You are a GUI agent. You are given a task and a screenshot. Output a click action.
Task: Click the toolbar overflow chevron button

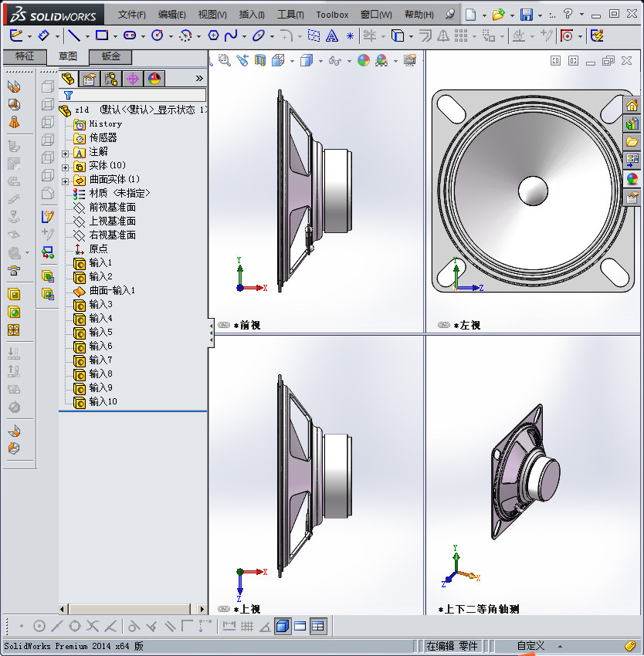tap(199, 78)
